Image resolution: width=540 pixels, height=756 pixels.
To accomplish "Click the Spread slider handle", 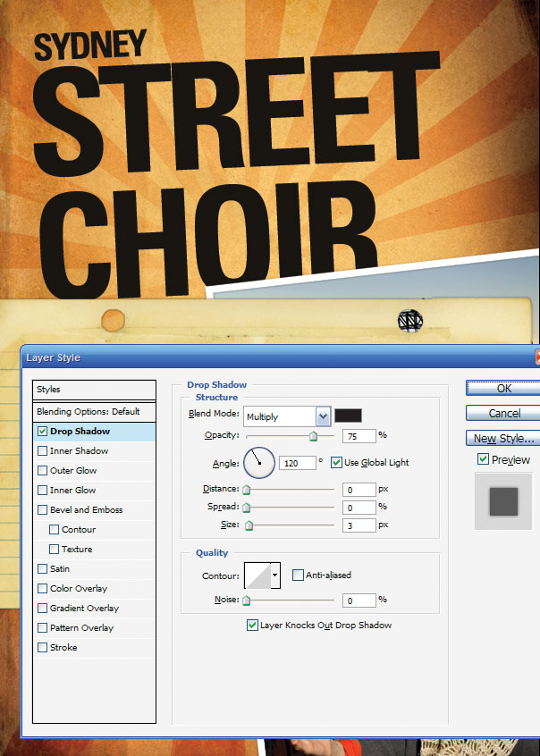I will [x=247, y=508].
